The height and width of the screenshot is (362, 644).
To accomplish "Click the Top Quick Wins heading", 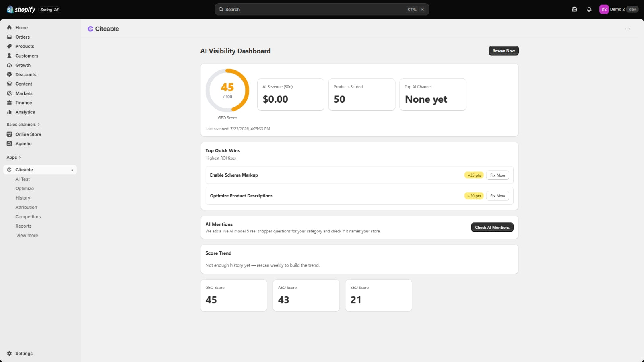I will 223,150.
